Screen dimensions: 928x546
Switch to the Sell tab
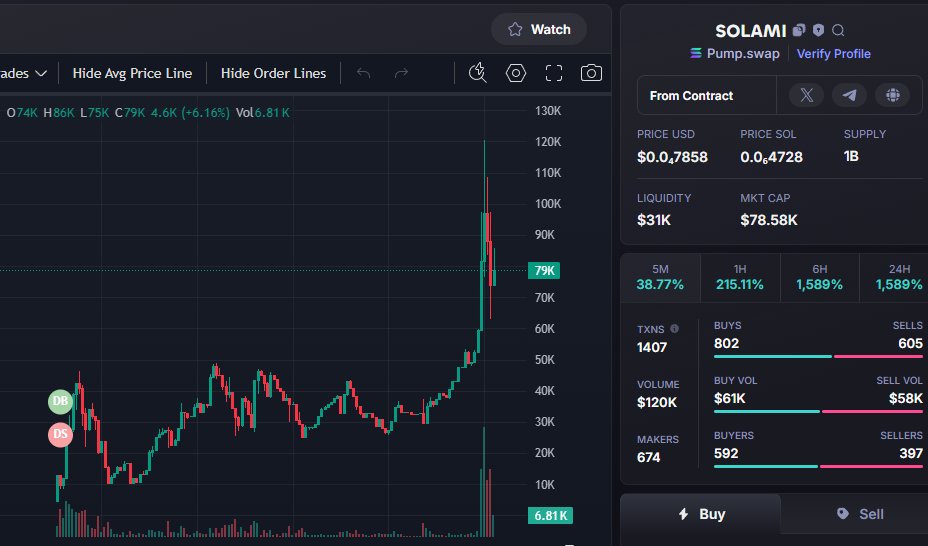point(859,514)
